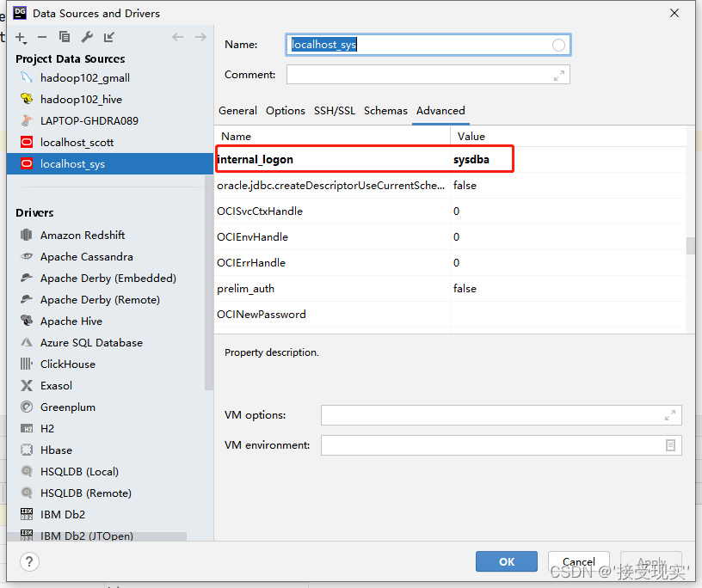
Task: Select the OCISvcCtxHandle property row
Action: pos(450,211)
